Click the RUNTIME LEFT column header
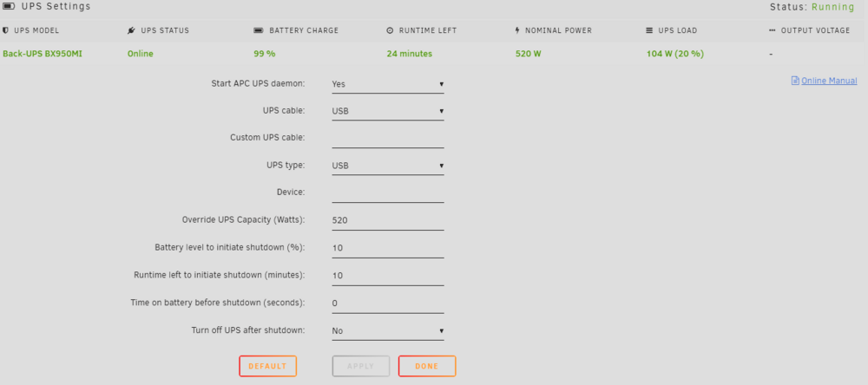Screen dimensions: 868x385 428,30
